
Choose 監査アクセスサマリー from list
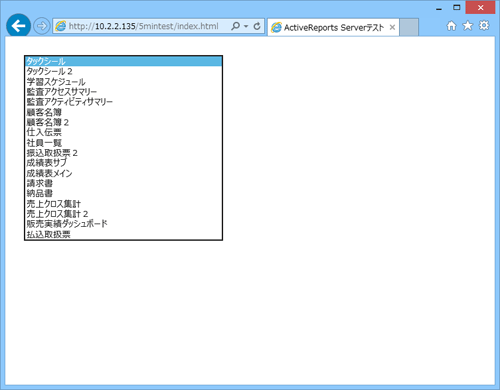[123, 92]
